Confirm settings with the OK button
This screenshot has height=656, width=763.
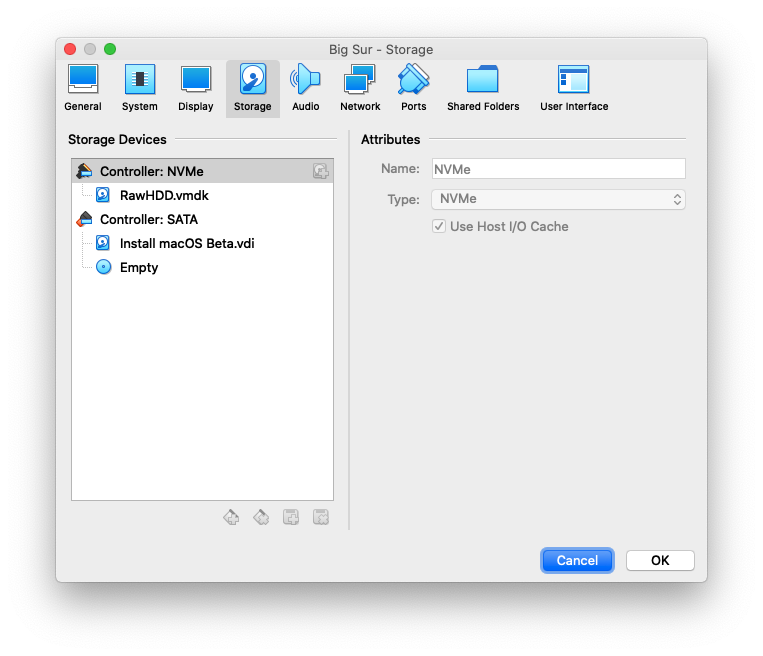[x=660, y=561]
